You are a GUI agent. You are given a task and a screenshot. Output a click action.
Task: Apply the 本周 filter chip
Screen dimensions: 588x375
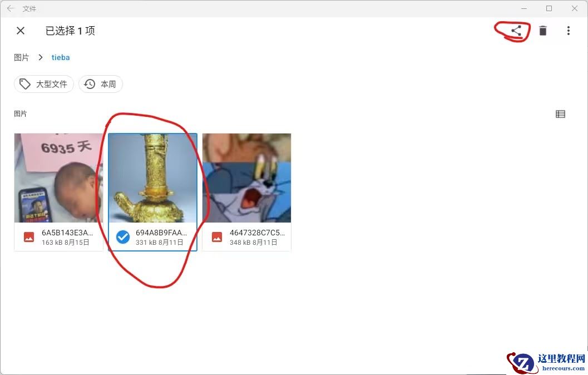point(101,84)
